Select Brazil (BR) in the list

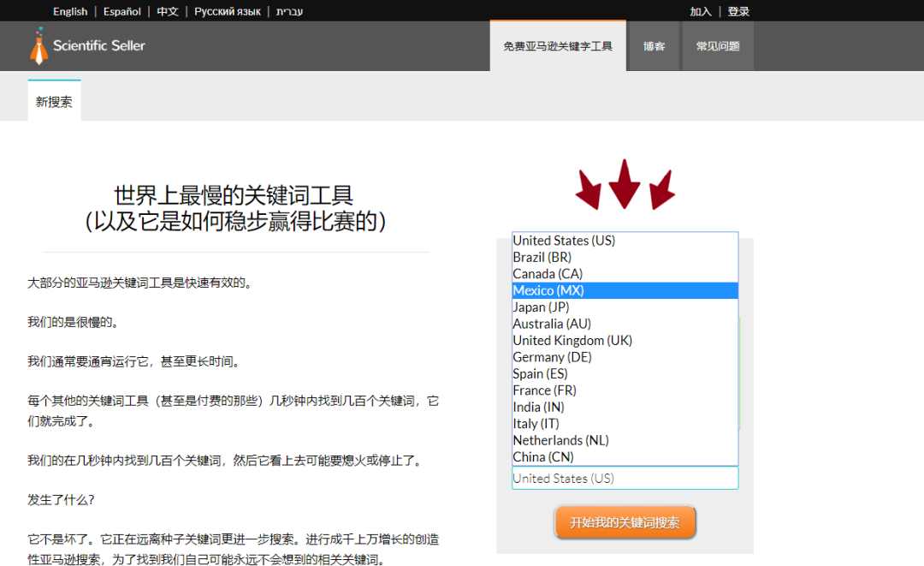point(542,257)
